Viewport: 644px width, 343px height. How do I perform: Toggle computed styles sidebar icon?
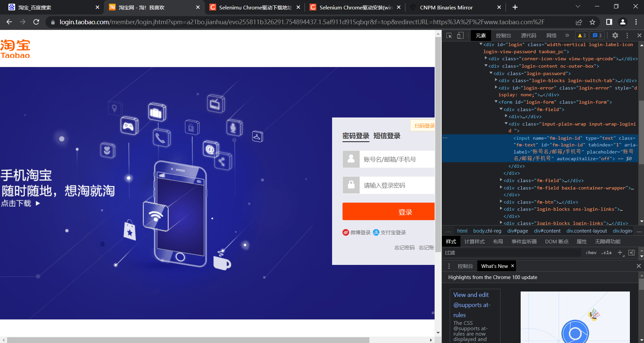coord(632,253)
